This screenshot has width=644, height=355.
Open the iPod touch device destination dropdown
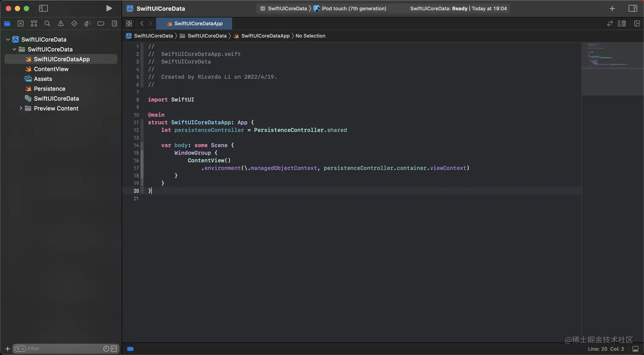354,9
